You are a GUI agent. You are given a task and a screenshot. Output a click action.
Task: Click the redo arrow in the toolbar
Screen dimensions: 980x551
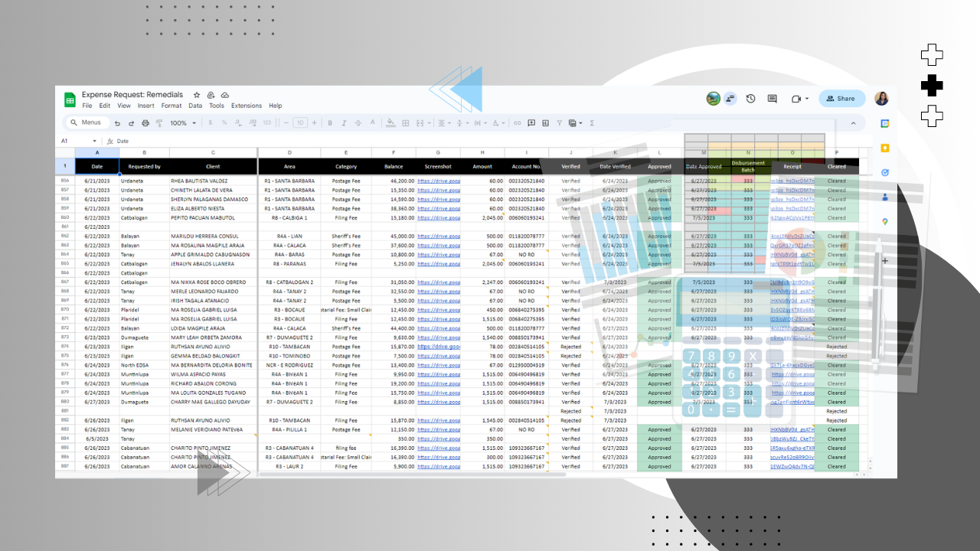click(131, 122)
